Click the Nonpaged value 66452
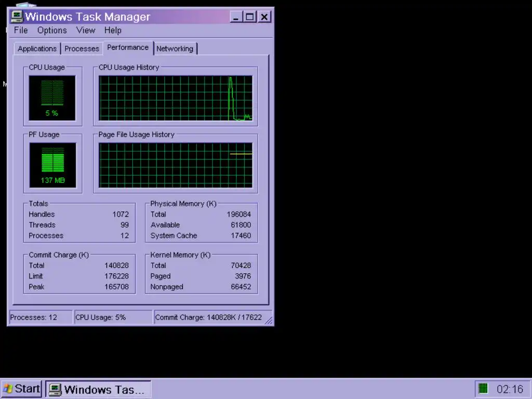 coord(241,287)
